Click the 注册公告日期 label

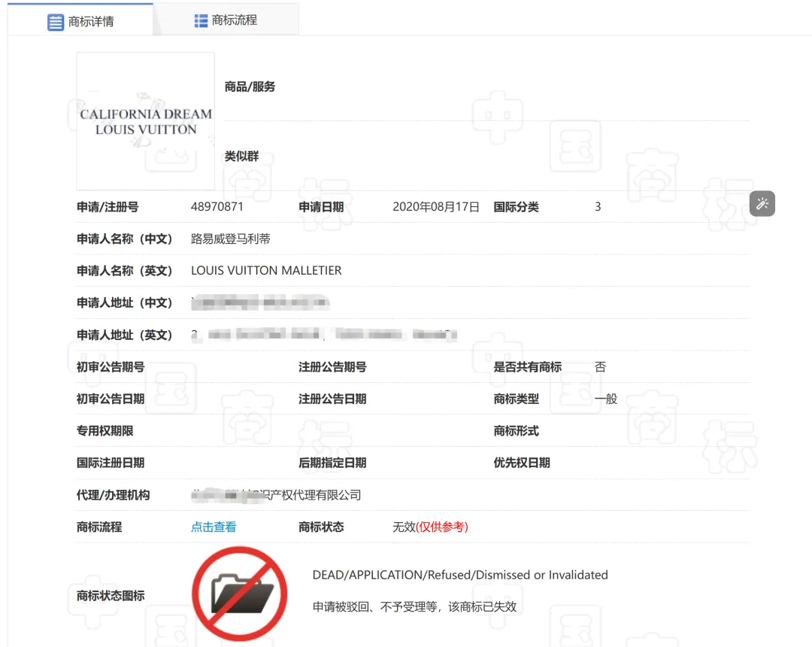pyautogui.click(x=332, y=399)
